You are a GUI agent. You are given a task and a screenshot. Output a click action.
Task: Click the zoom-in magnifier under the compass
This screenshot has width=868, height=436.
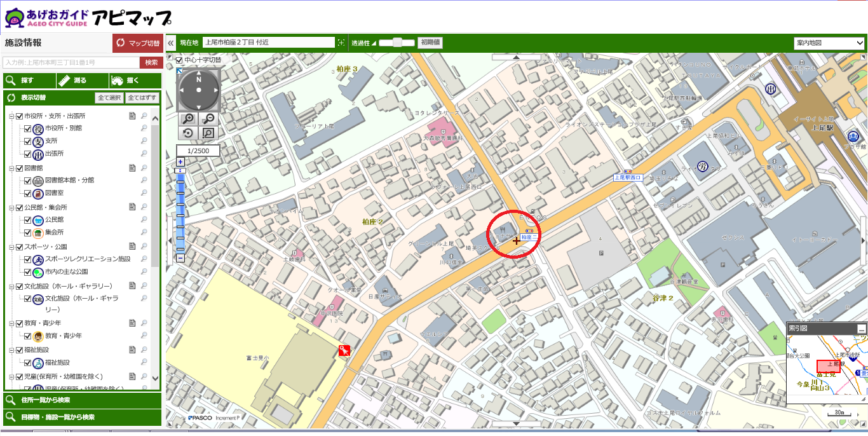click(x=189, y=119)
